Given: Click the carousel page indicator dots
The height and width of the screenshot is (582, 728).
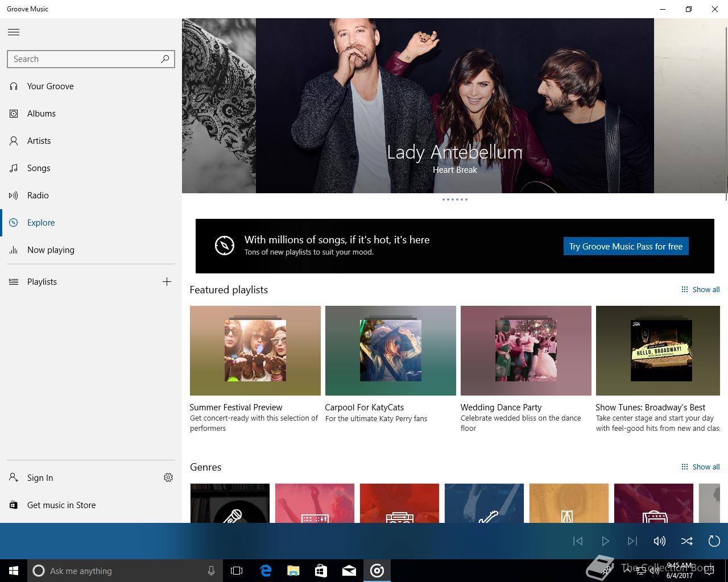Looking at the screenshot, I should click(x=455, y=199).
